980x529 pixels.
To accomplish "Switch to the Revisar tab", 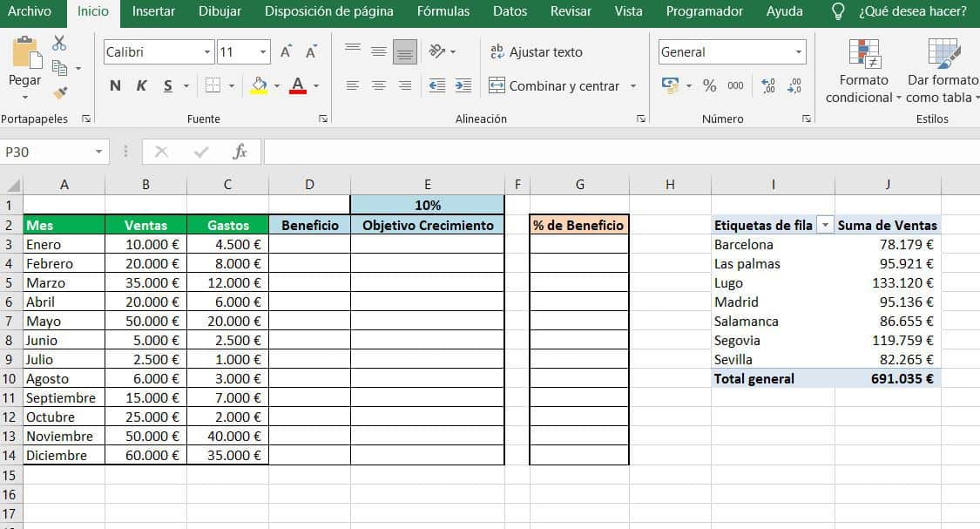I will 571,11.
